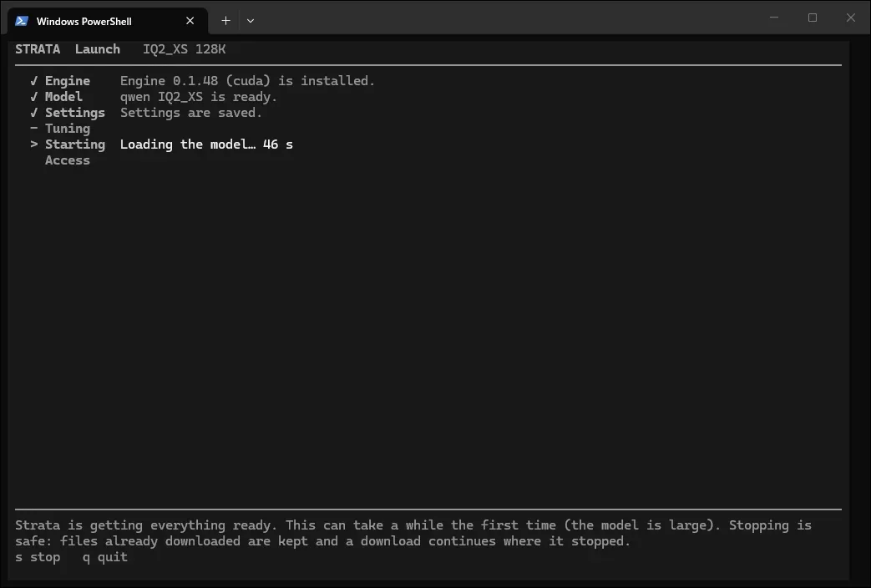Click the IQ2_XS 128K header text
The width and height of the screenshot is (871, 588).
click(x=185, y=49)
